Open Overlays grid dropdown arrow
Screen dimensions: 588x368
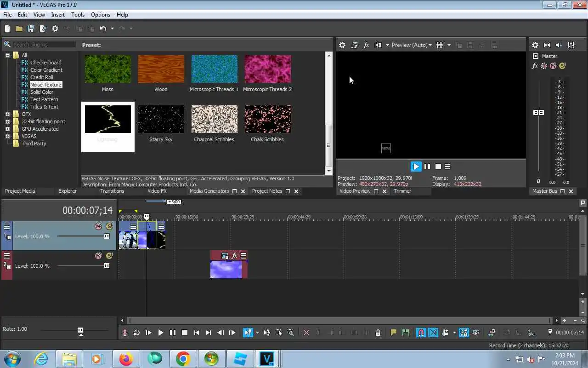click(x=449, y=45)
